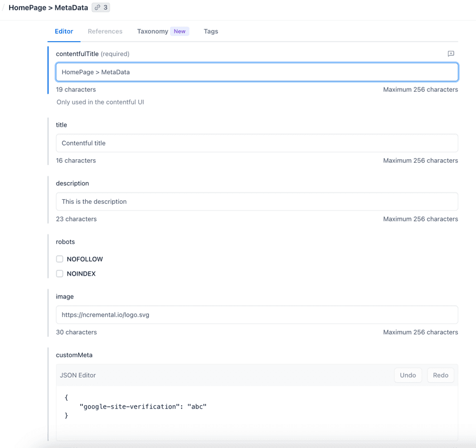Screen dimensions: 476x448
Task: Select the Tags tab
Action: [x=211, y=31]
